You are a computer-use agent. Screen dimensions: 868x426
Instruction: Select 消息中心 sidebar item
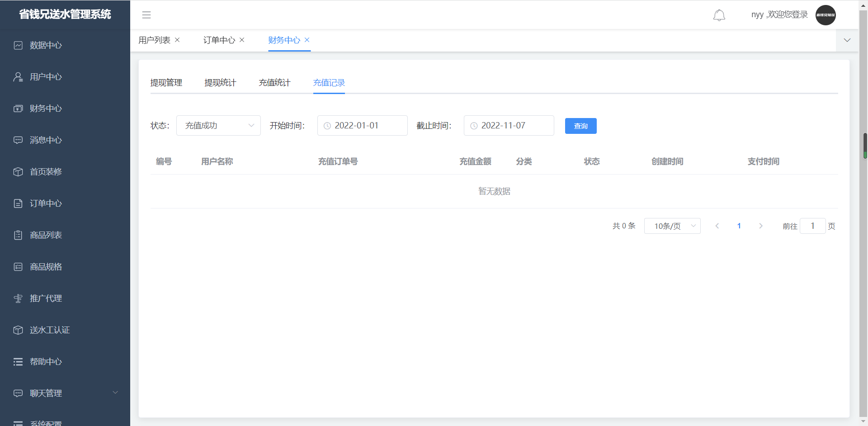click(x=46, y=140)
